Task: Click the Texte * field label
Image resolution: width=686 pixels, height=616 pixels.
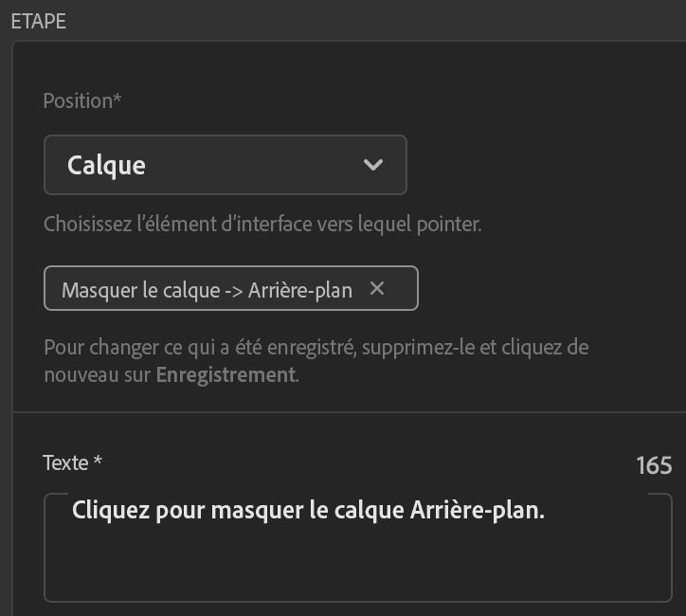Action: coord(73,462)
